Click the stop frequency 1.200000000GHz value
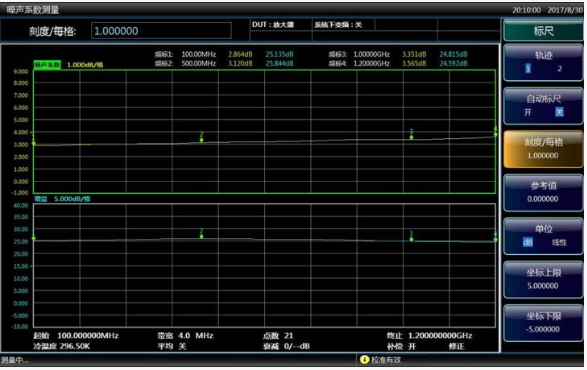The image size is (587, 370). point(440,336)
